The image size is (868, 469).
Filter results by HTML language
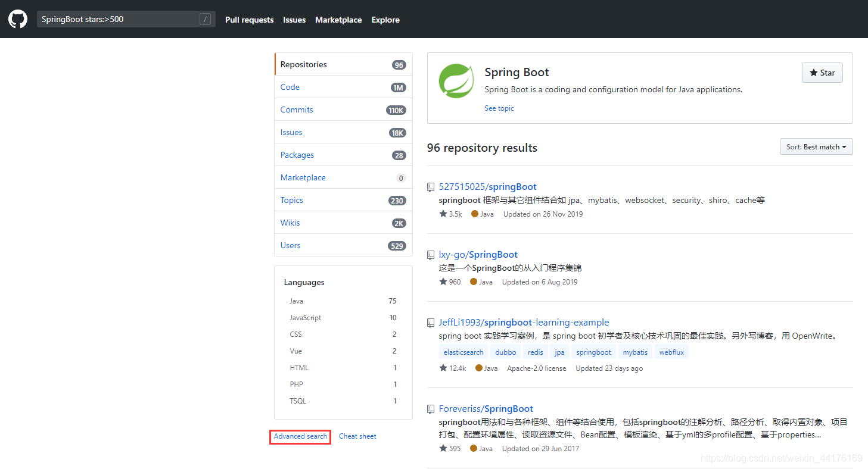[343, 368]
